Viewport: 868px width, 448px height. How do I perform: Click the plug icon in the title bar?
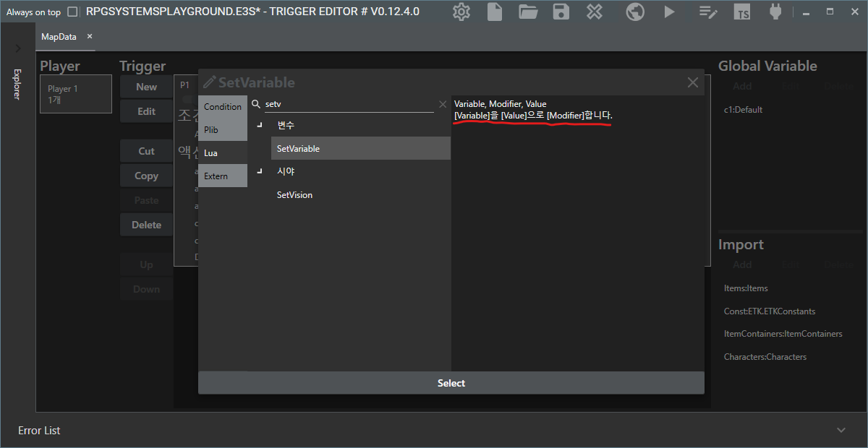coord(775,12)
